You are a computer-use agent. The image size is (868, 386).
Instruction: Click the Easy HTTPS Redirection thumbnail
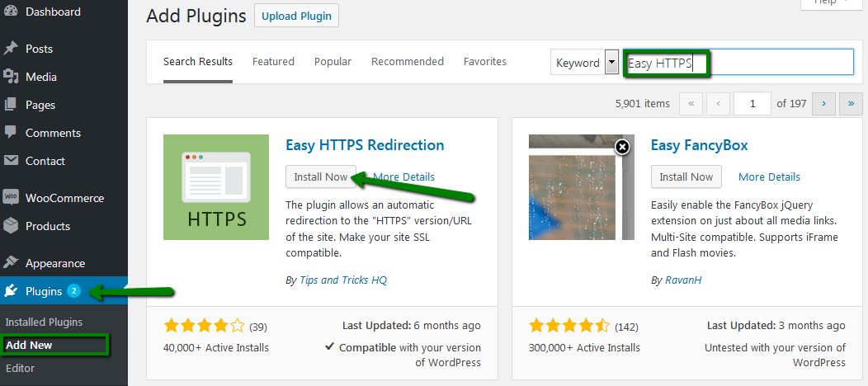[216, 187]
